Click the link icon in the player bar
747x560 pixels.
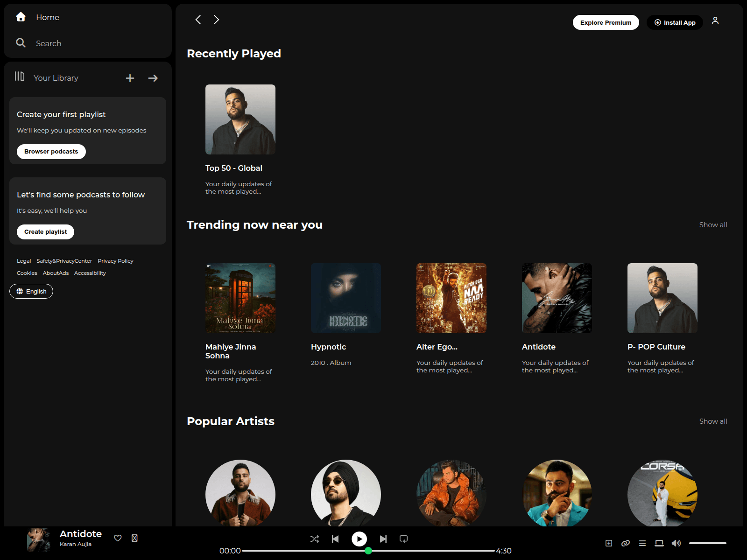tap(626, 543)
